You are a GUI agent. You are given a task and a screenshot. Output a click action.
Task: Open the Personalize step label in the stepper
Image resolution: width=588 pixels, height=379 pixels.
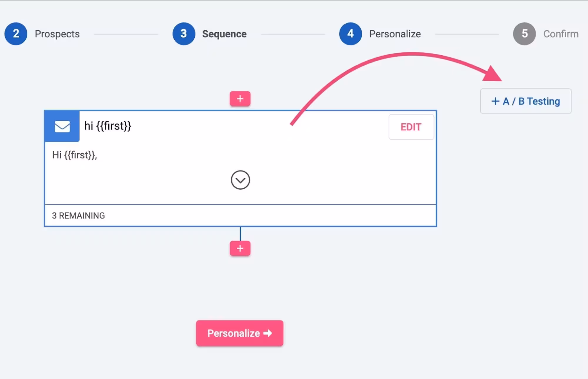(x=395, y=34)
